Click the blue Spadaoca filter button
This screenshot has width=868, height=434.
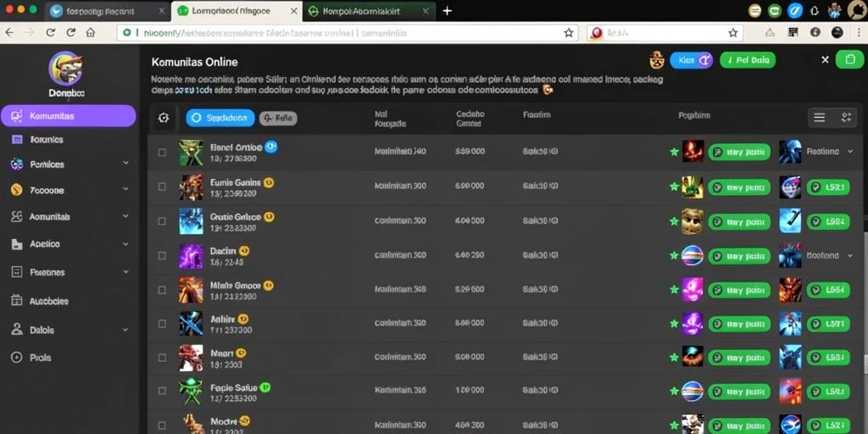220,118
